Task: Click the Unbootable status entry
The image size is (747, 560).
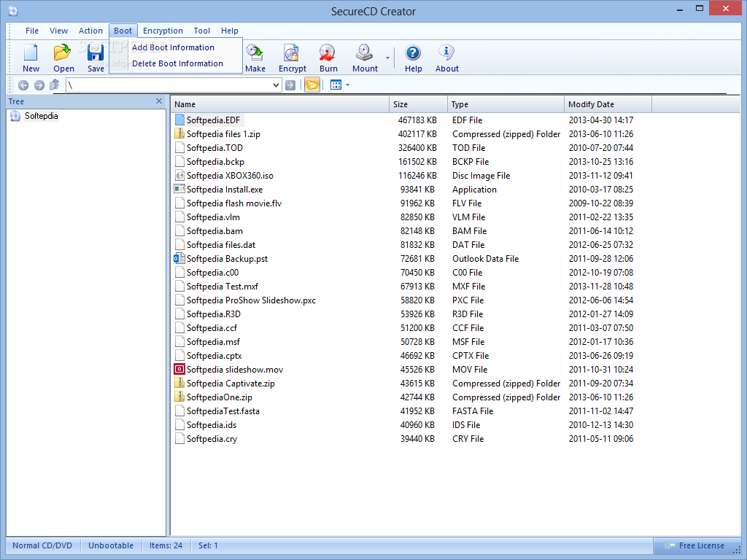Action: coord(111,545)
